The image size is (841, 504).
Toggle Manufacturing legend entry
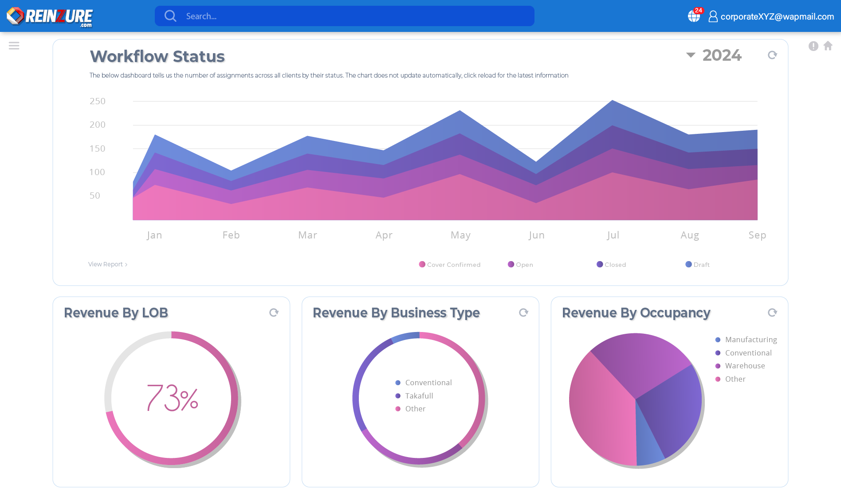tap(746, 340)
